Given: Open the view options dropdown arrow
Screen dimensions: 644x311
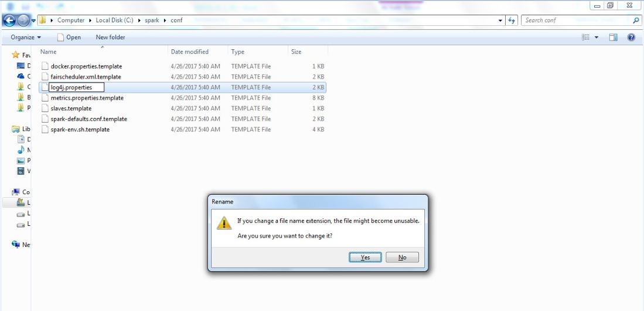Looking at the screenshot, I should pos(597,38).
